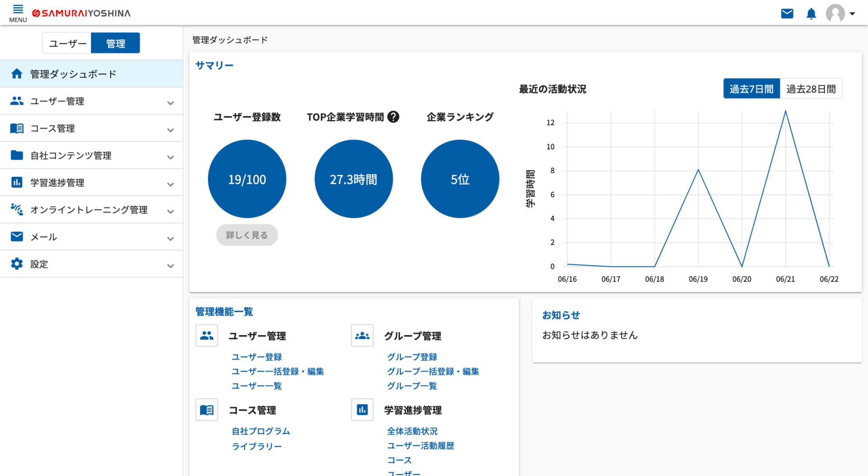Open the notification bell icon
The height and width of the screenshot is (476, 868).
pos(811,14)
